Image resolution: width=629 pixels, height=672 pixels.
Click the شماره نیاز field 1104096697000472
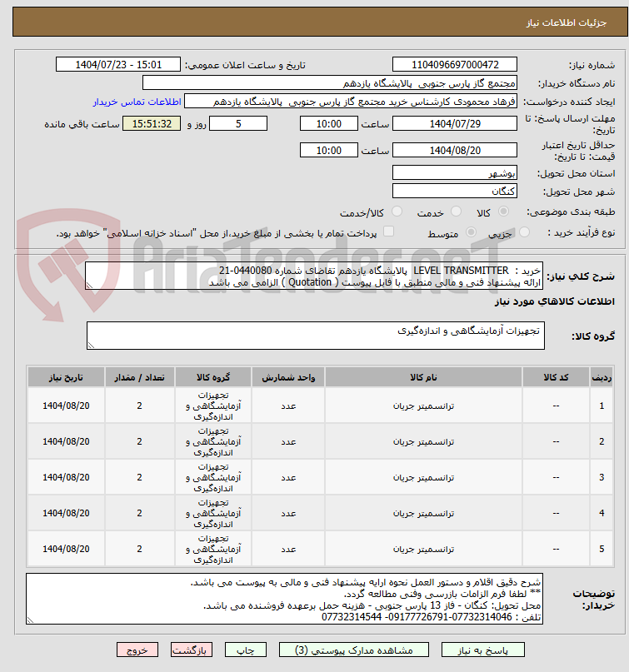[455, 65]
